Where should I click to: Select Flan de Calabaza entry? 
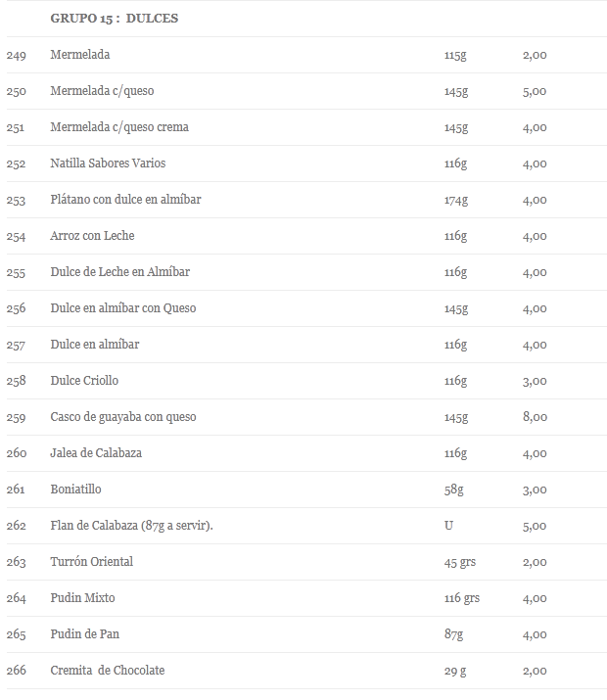pos(131,525)
